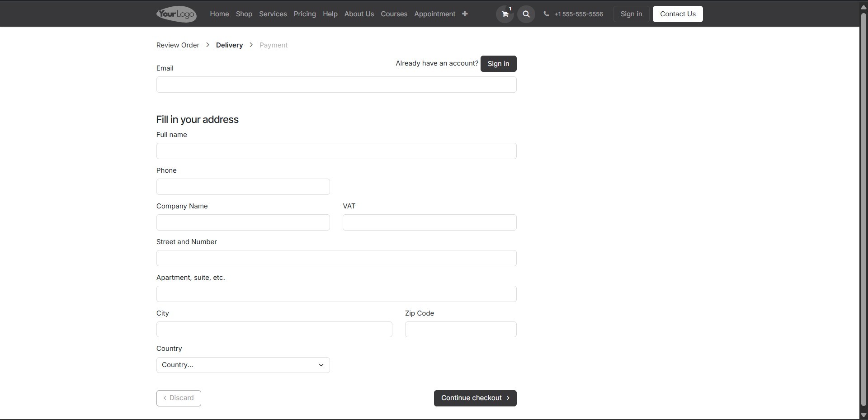Screen dimensions: 868x420
Task: Click the Discard button
Action: click(x=179, y=398)
